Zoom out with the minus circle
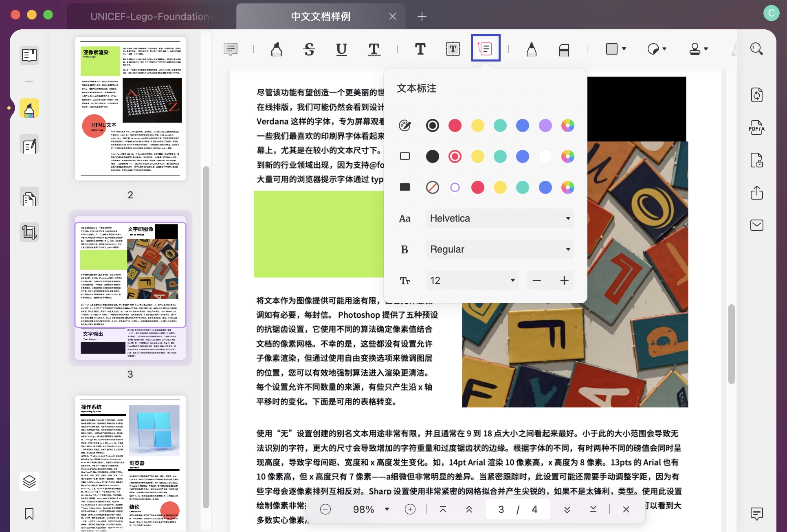787x532 pixels. pos(325,509)
